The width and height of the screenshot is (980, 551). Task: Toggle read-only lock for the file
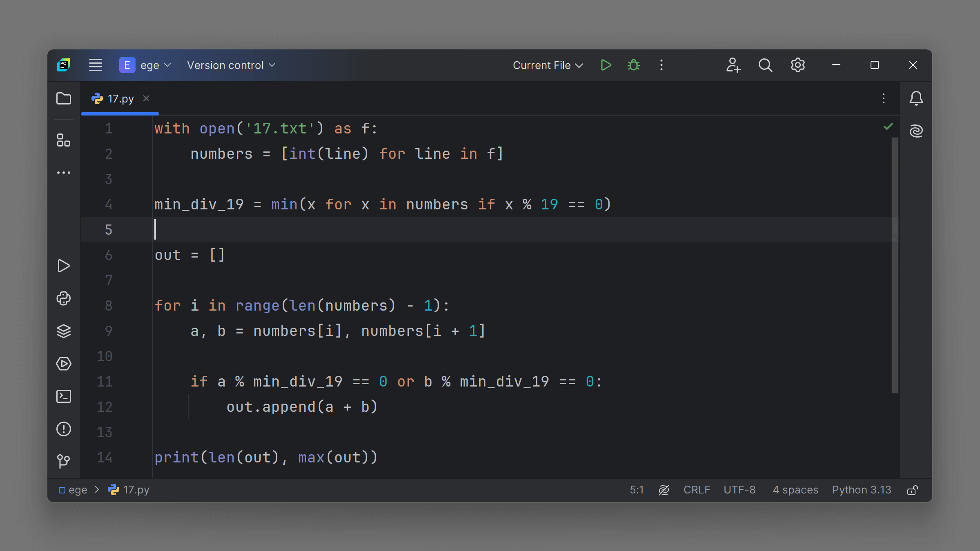click(913, 490)
